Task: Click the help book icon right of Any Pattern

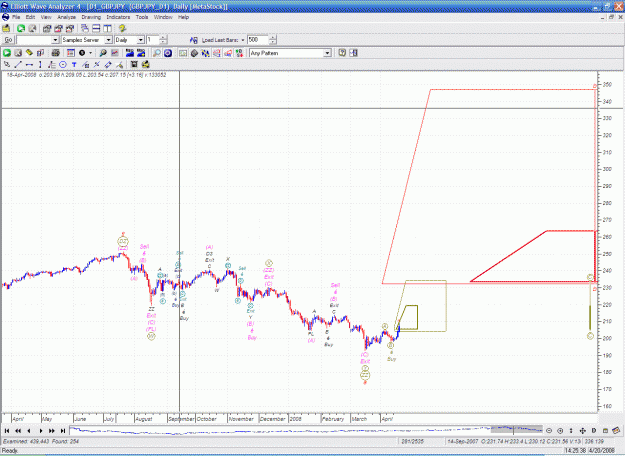Action: pos(342,53)
